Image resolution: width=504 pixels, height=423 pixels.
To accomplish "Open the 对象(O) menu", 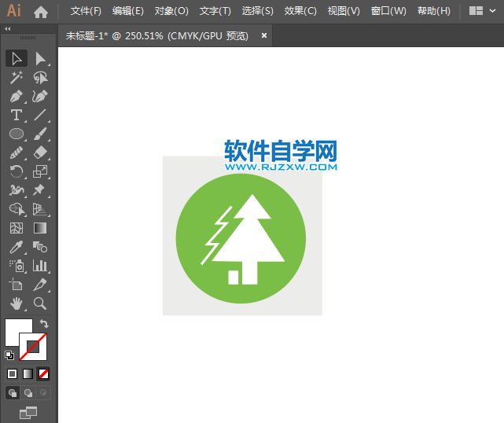I will click(x=171, y=11).
